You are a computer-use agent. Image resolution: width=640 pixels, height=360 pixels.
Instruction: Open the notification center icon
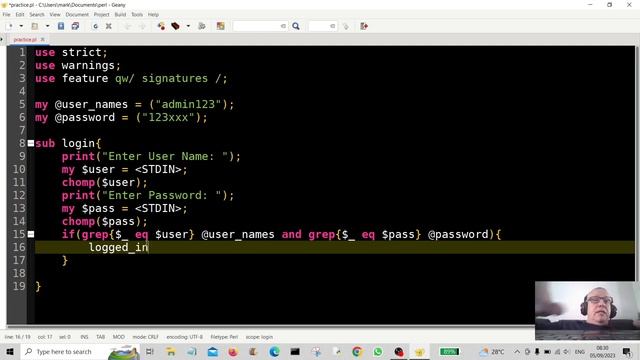[627, 351]
